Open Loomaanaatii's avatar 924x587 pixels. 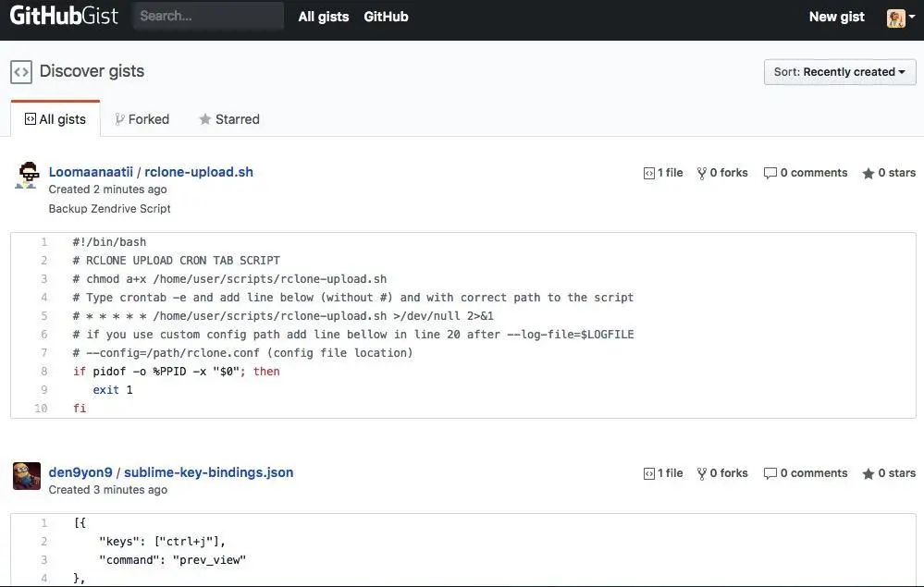pos(27,175)
